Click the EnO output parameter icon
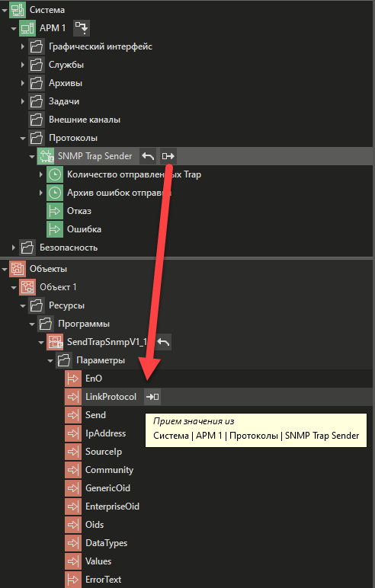Viewport: 375px width, 588px height. (x=73, y=379)
